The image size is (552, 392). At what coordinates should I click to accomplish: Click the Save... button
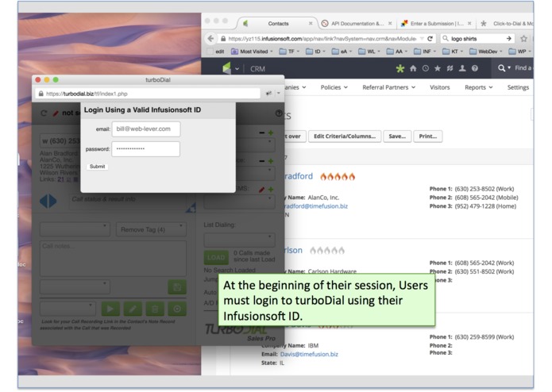click(x=397, y=136)
